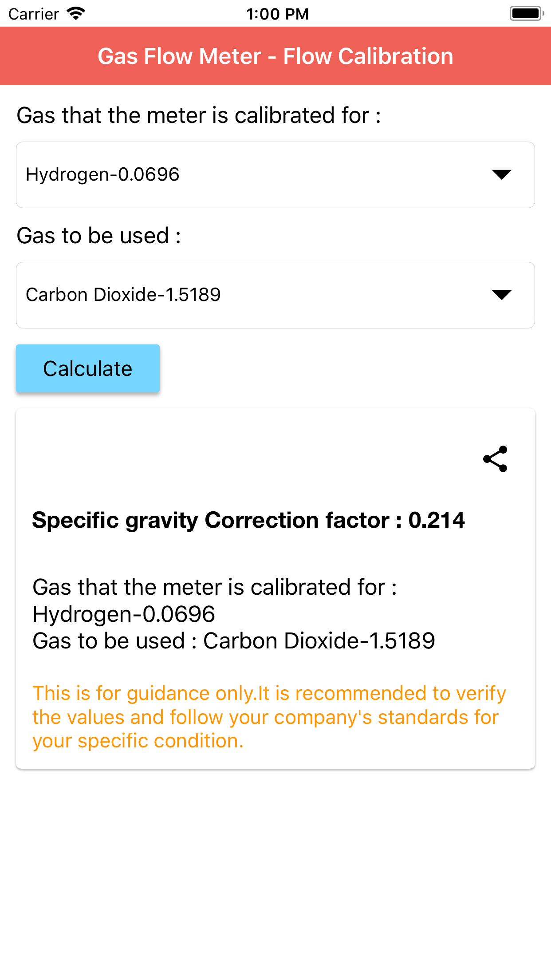Viewport: 551px width, 980px height.
Task: Tap the share icon in result card
Action: click(x=495, y=459)
